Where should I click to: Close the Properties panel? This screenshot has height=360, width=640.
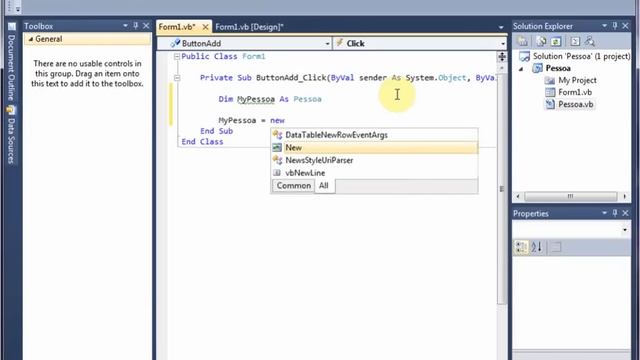click(x=625, y=213)
